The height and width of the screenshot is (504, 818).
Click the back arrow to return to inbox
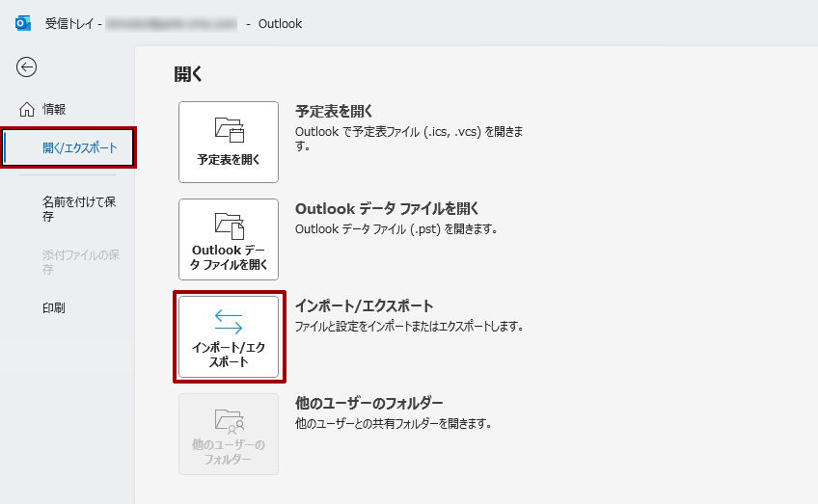click(x=27, y=66)
